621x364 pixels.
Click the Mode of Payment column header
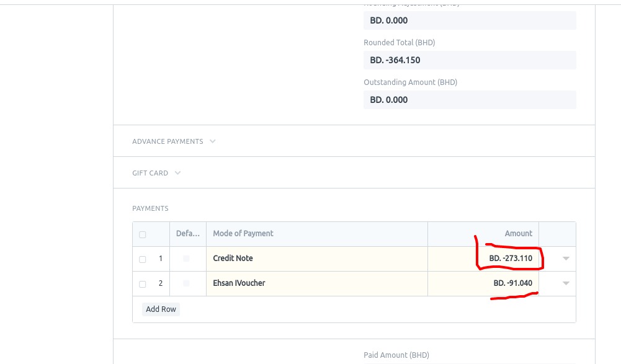click(243, 234)
